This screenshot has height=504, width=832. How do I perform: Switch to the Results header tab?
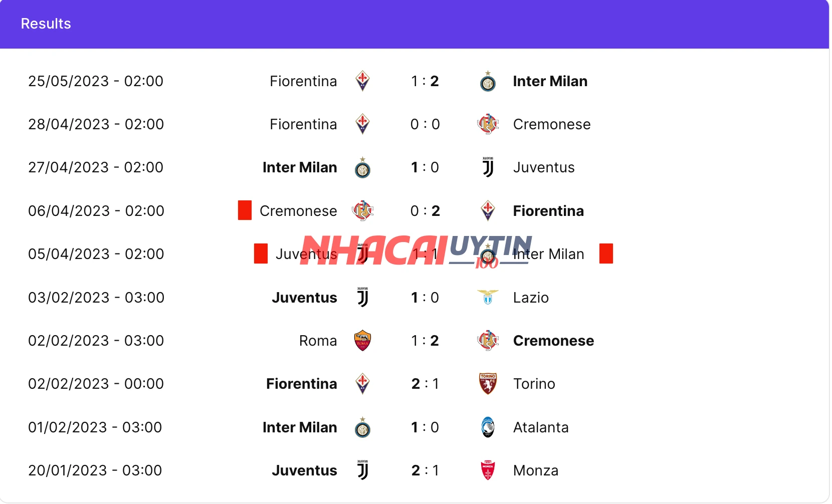coord(45,24)
